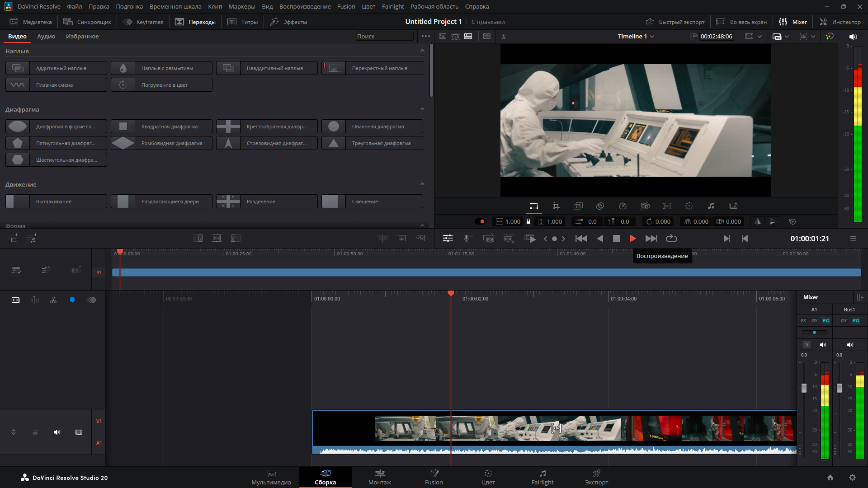Viewport: 868px width, 488px height.
Task: Mute track A1 speaker in mixer
Action: 823,345
